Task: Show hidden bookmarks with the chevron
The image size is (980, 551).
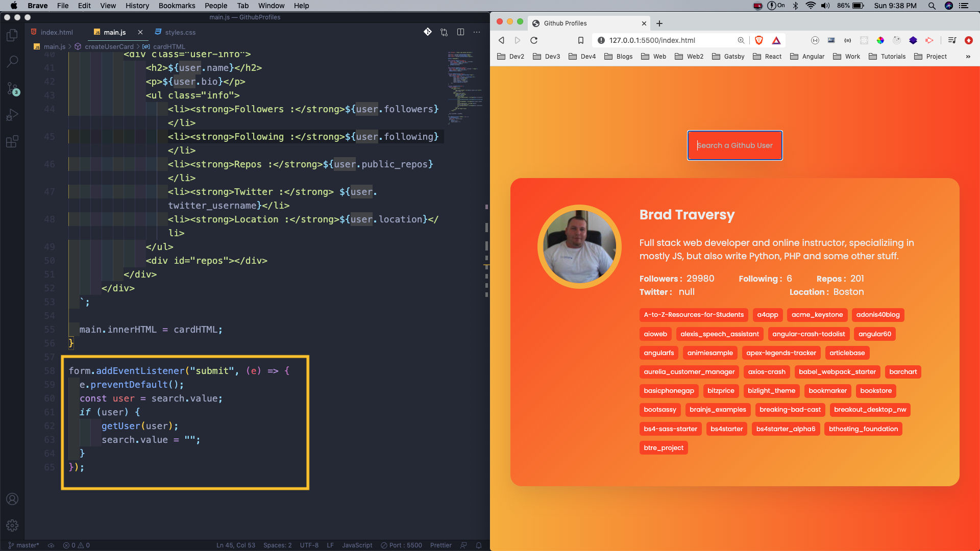Action: coord(968,57)
